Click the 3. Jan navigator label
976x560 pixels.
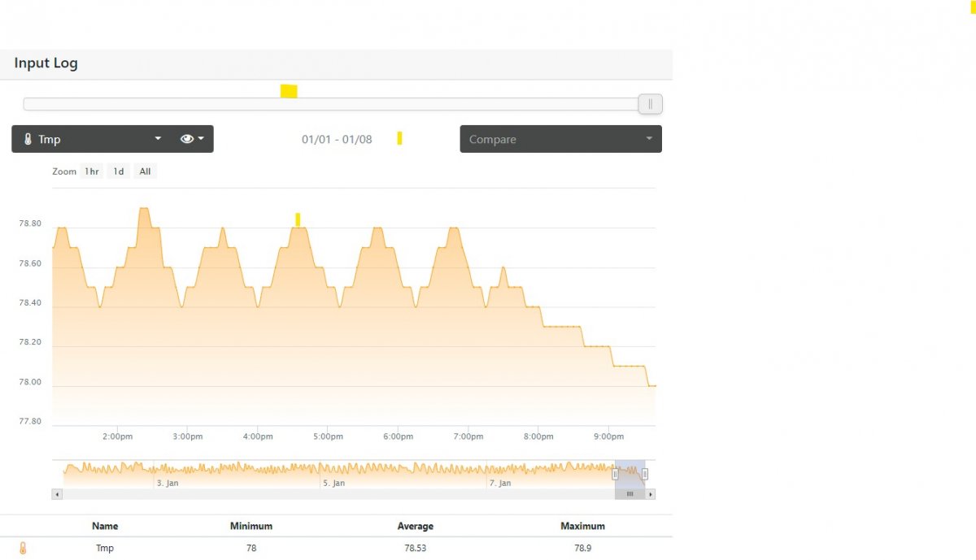pyautogui.click(x=167, y=484)
